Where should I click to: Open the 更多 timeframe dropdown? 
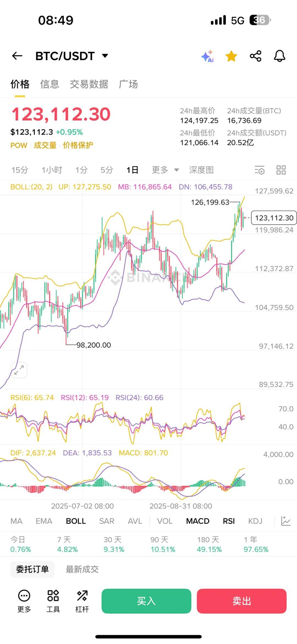click(165, 170)
